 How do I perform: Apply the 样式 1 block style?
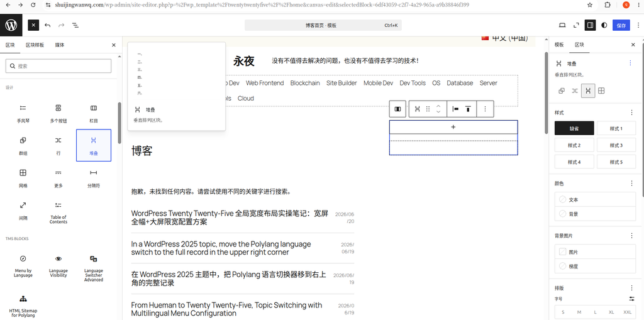pyautogui.click(x=616, y=128)
